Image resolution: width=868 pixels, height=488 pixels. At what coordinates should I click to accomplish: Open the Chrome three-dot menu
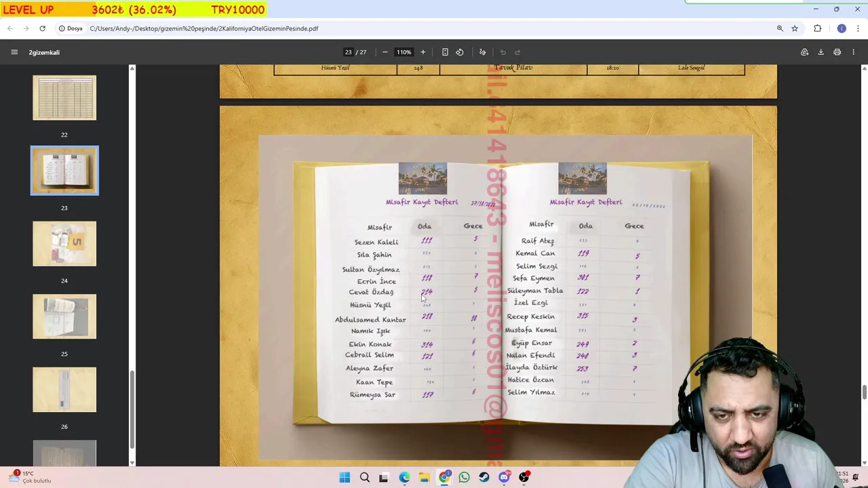click(x=858, y=28)
